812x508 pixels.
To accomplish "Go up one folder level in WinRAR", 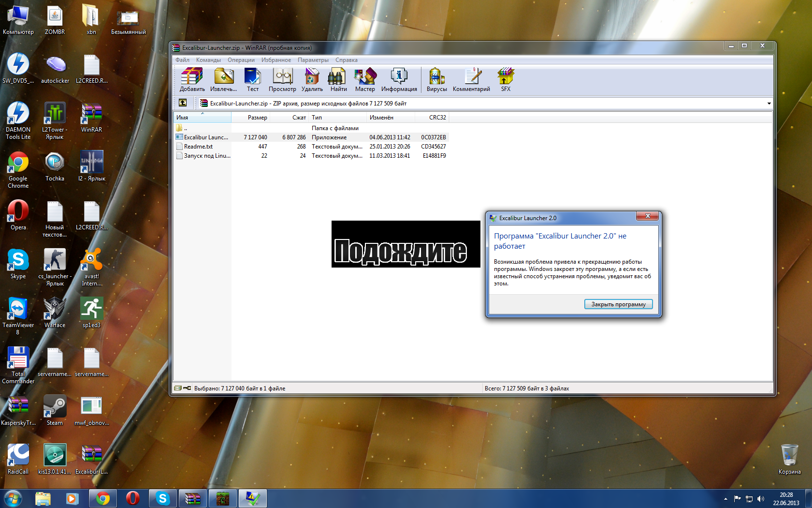I will (x=183, y=103).
